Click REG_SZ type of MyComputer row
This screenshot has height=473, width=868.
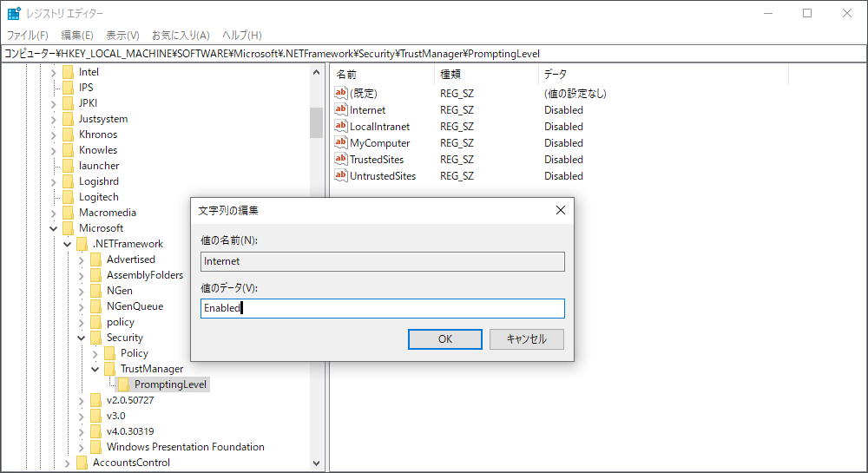[457, 142]
